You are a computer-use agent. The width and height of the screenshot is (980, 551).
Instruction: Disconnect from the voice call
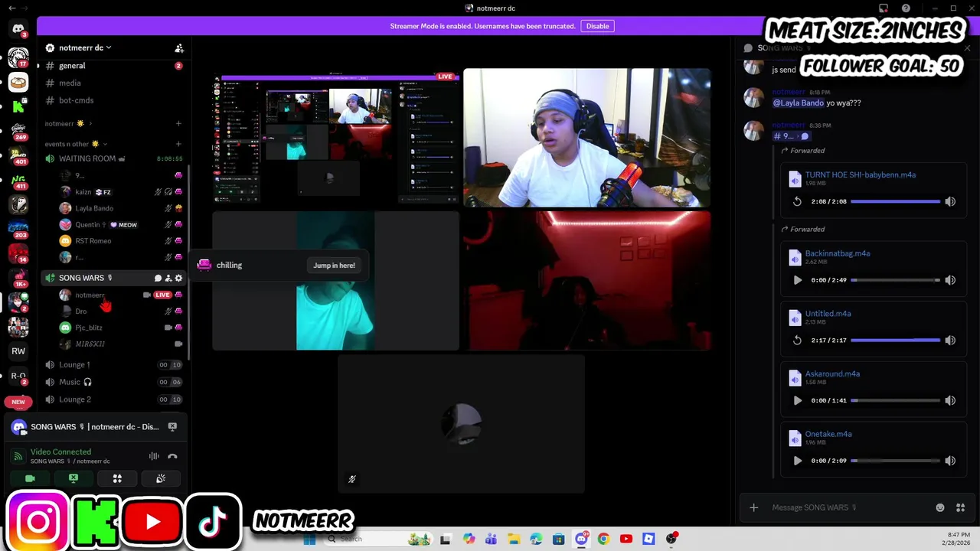point(172,456)
